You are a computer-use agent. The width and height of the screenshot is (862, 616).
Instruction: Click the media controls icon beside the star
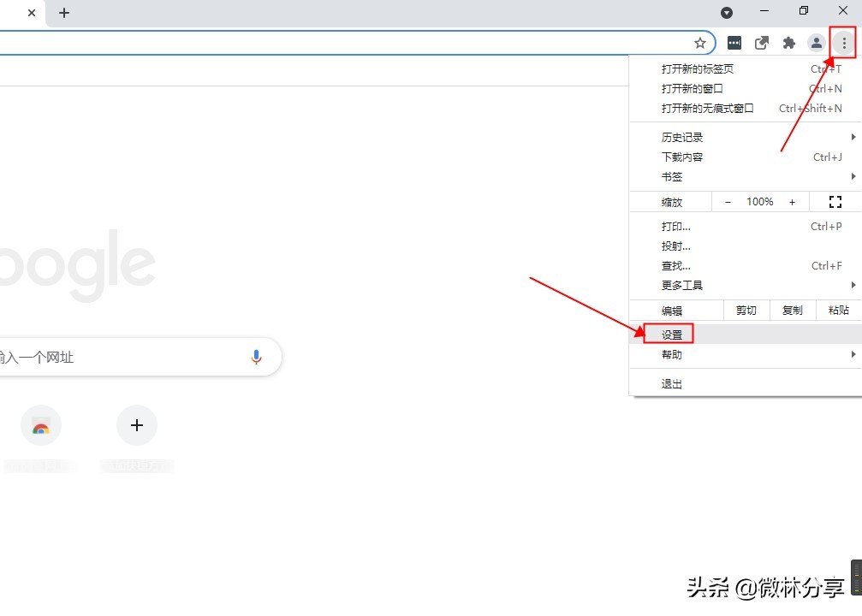734,42
